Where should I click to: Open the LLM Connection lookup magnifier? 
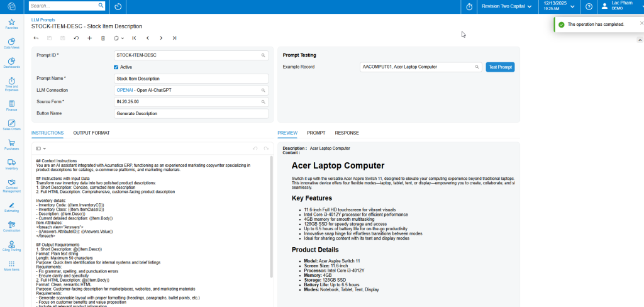[264, 90]
